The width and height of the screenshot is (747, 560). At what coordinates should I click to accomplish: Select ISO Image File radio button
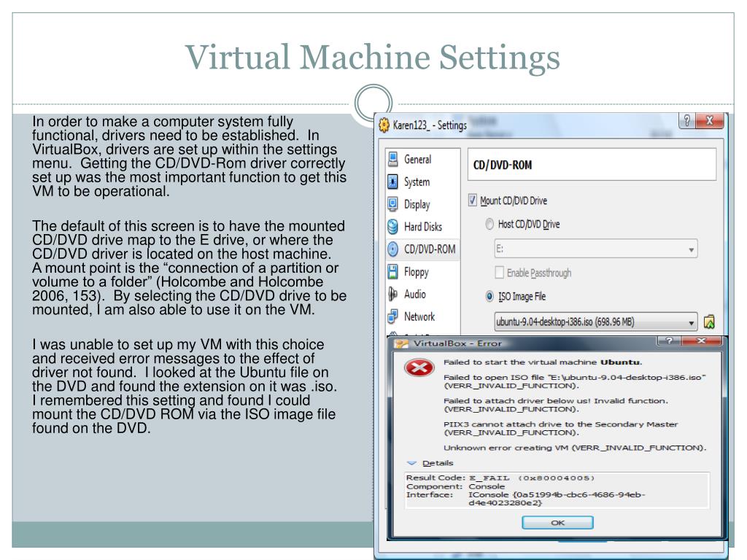point(489,296)
